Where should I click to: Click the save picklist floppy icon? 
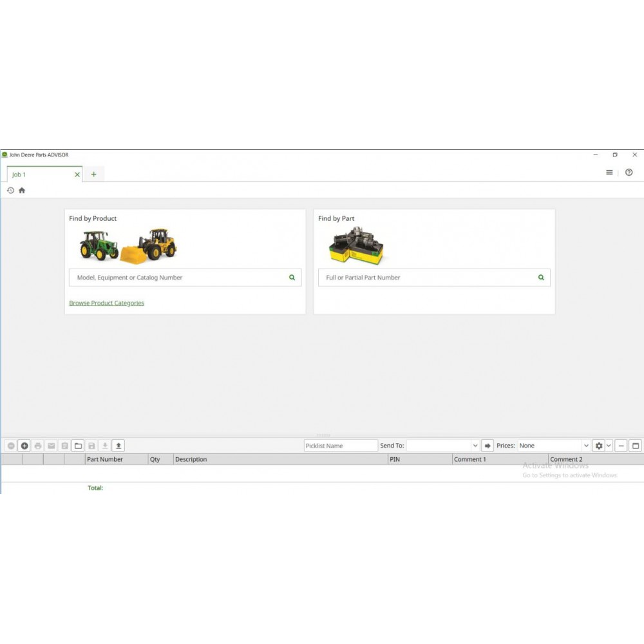tap(91, 446)
